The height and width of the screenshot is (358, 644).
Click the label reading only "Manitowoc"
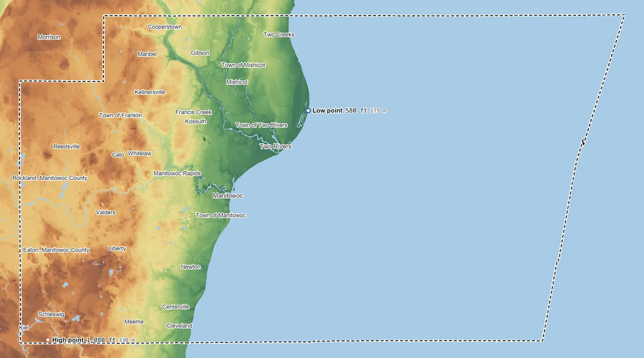(228, 196)
